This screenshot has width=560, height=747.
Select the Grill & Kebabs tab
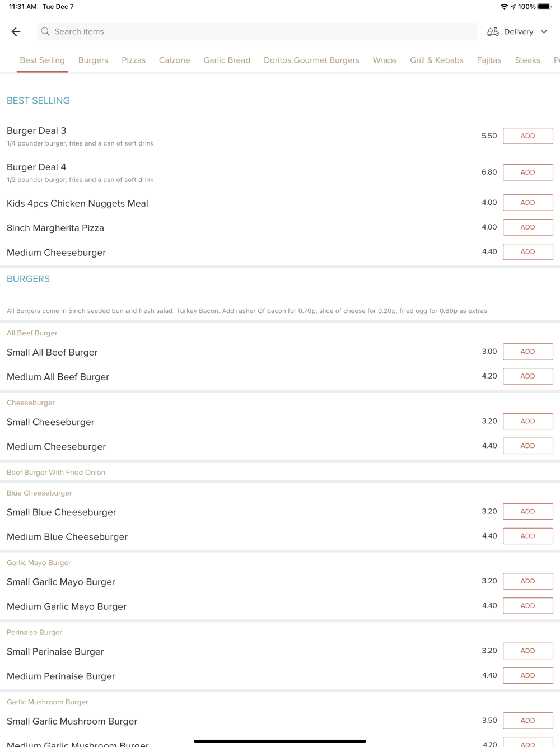[x=436, y=60]
